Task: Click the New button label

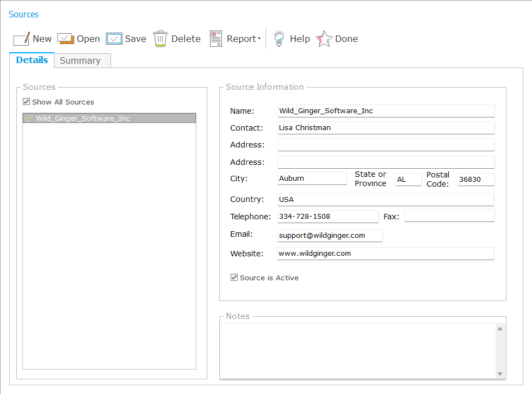Action: point(42,39)
